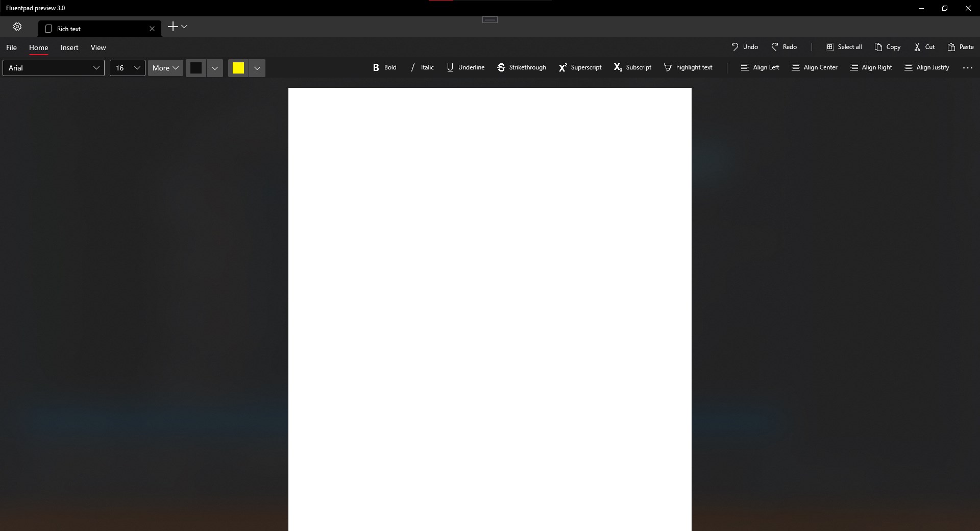The width and height of the screenshot is (980, 531).
Task: Click the Align Center button
Action: 814,67
